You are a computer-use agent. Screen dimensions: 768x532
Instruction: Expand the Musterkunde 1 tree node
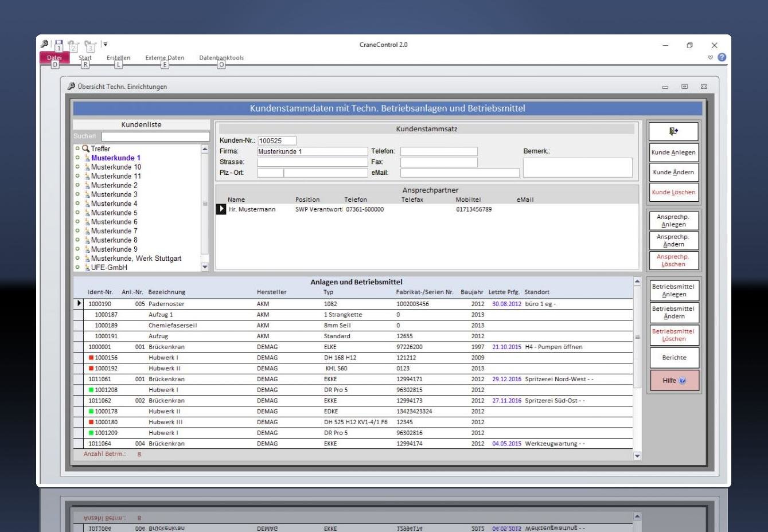[77, 158]
